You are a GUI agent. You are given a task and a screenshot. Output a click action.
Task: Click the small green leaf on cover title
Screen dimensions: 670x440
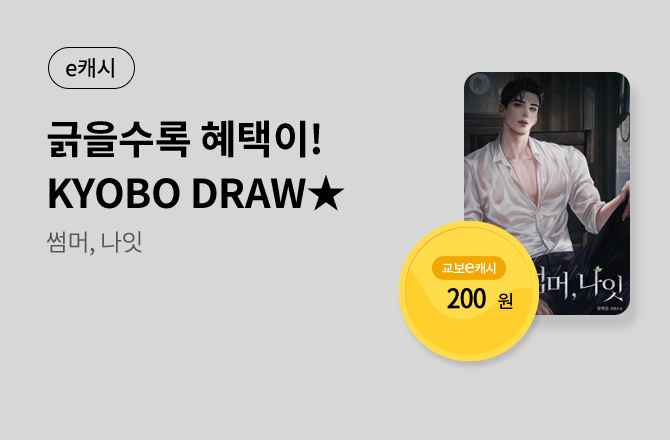pyautogui.click(x=600, y=269)
